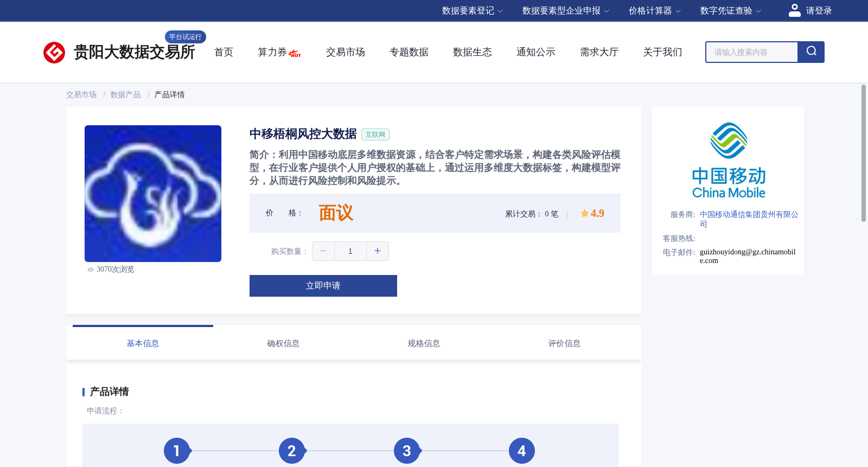The width and height of the screenshot is (868, 467).
Task: Expand the 数字凭证查验 dropdown
Action: (731, 11)
